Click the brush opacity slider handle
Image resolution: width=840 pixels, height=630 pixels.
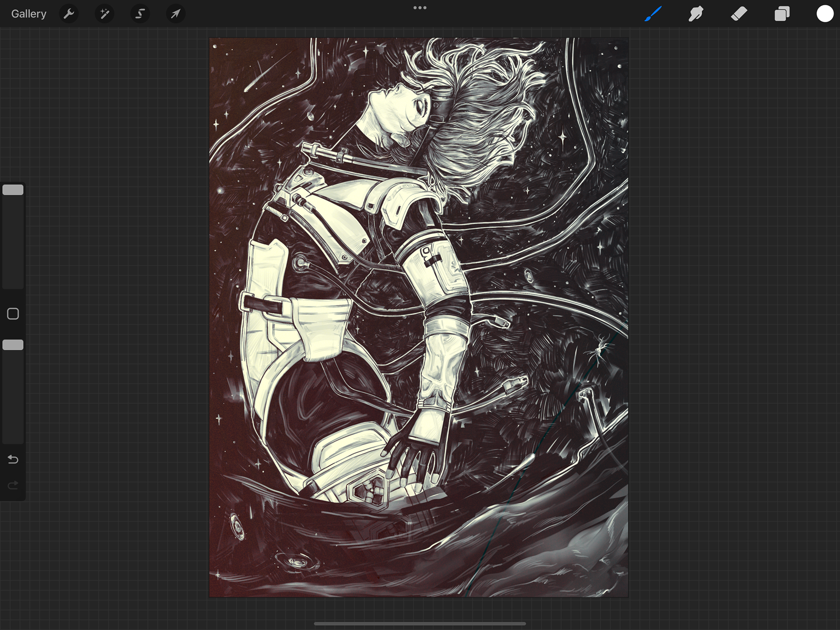(13, 345)
